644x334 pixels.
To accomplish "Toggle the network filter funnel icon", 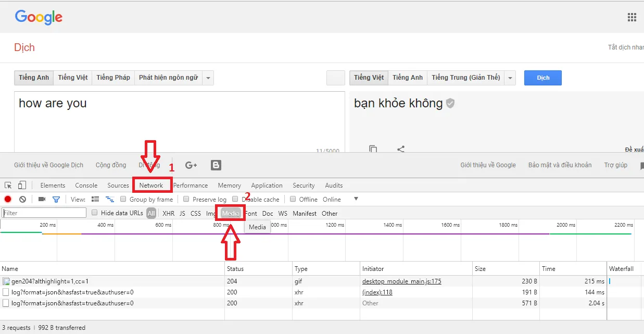I will tap(56, 199).
